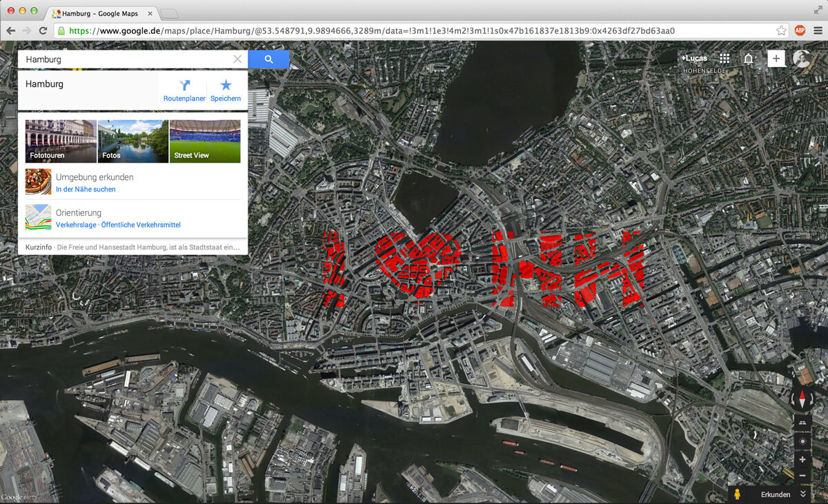The width and height of the screenshot is (828, 504).
Task: Open the account profile picture
Action: click(x=802, y=59)
